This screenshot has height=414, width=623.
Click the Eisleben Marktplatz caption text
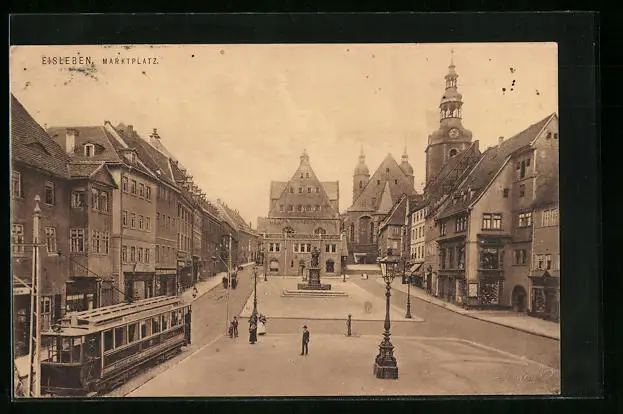pos(100,61)
